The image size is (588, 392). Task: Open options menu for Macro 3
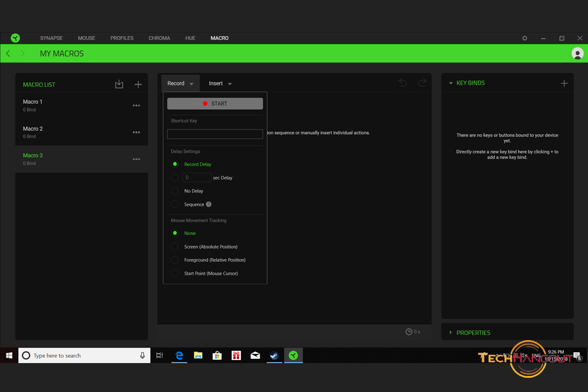137,159
